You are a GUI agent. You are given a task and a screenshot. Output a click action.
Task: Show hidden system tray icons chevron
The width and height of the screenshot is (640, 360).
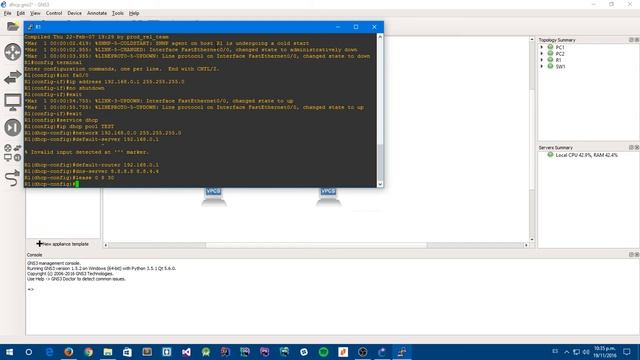(567, 352)
